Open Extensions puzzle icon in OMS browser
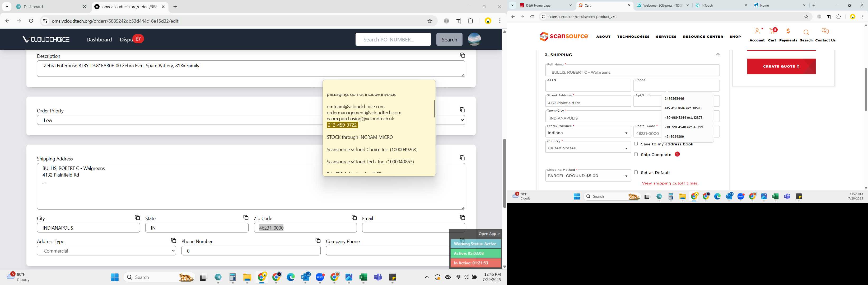 click(471, 21)
